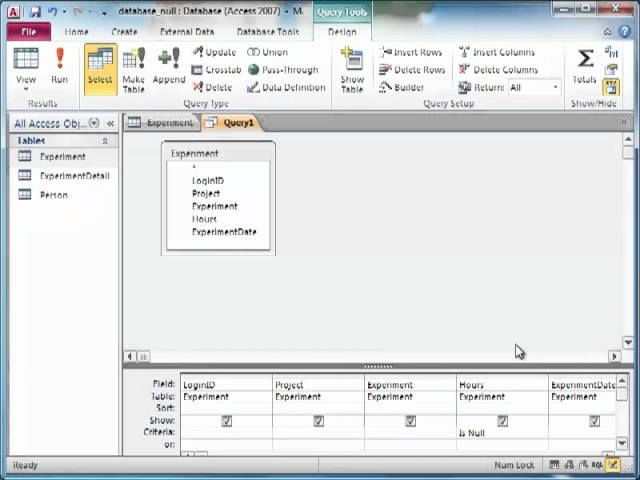The image size is (640, 480).
Task: Open the Data Definition query option
Action: coord(286,87)
